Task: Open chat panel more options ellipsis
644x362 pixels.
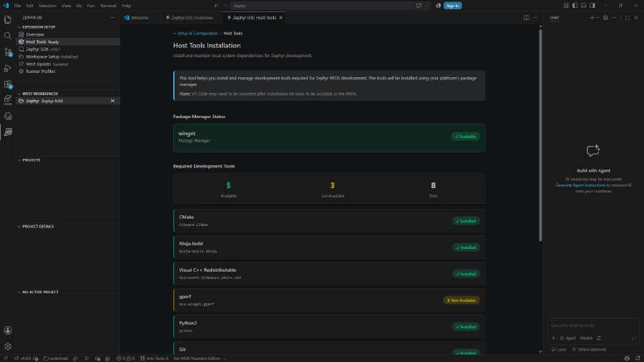Action: 615,18
